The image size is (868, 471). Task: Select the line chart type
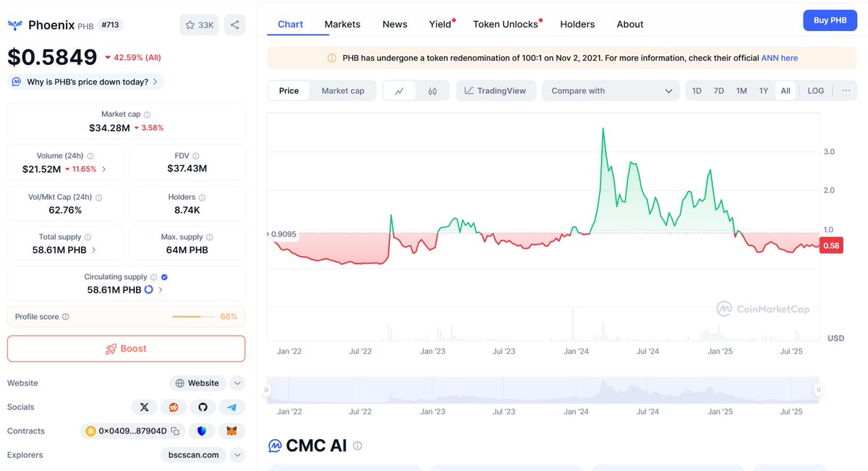399,91
